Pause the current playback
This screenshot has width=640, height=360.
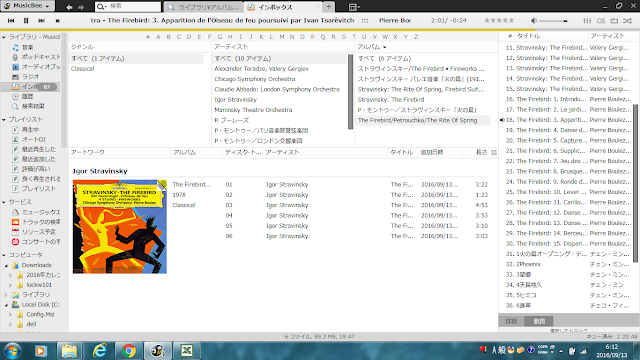tap(26, 20)
